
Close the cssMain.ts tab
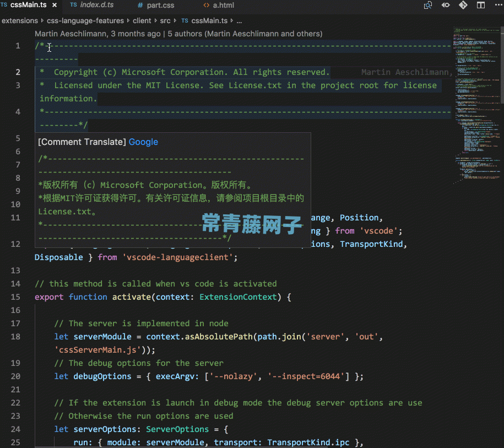[55, 5]
